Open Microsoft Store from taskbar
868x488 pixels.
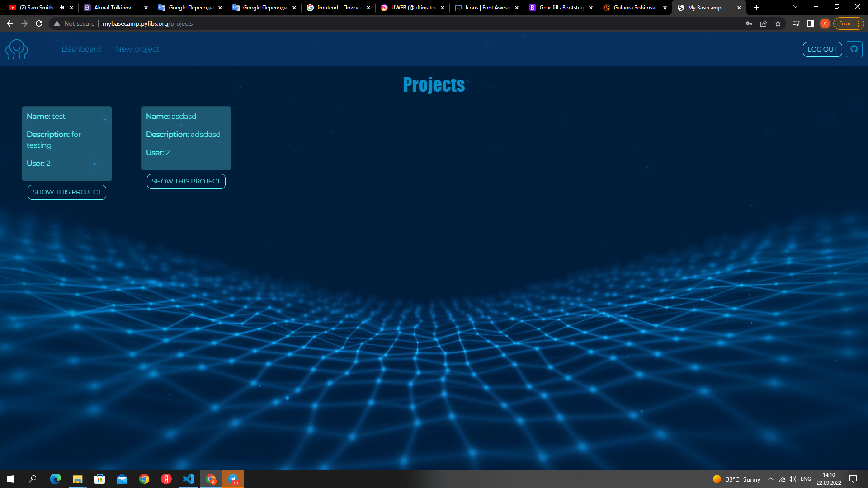coord(99,479)
